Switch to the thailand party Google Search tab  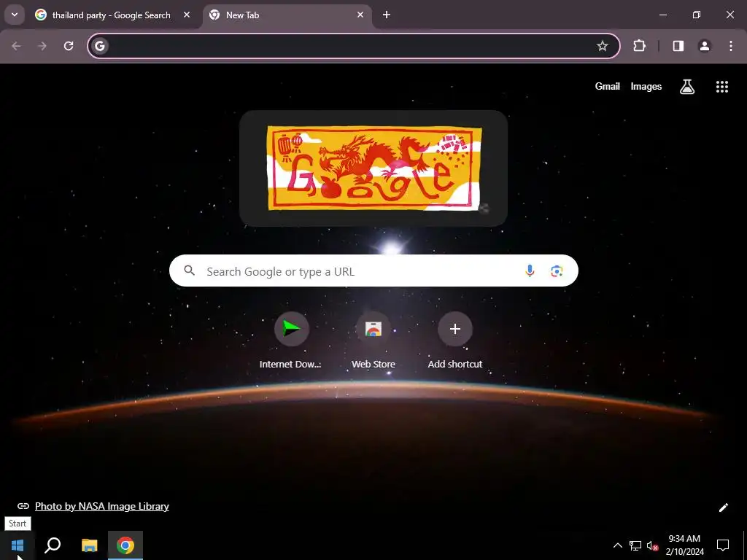(x=112, y=15)
